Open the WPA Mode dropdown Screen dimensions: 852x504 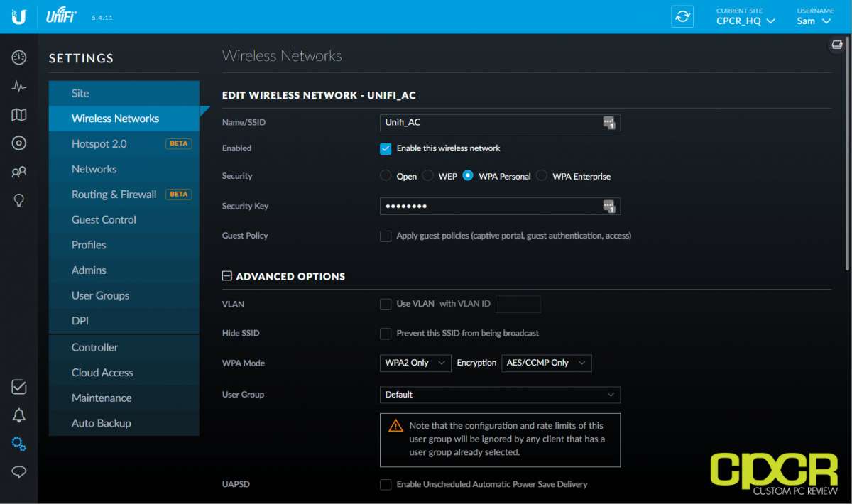click(x=415, y=363)
